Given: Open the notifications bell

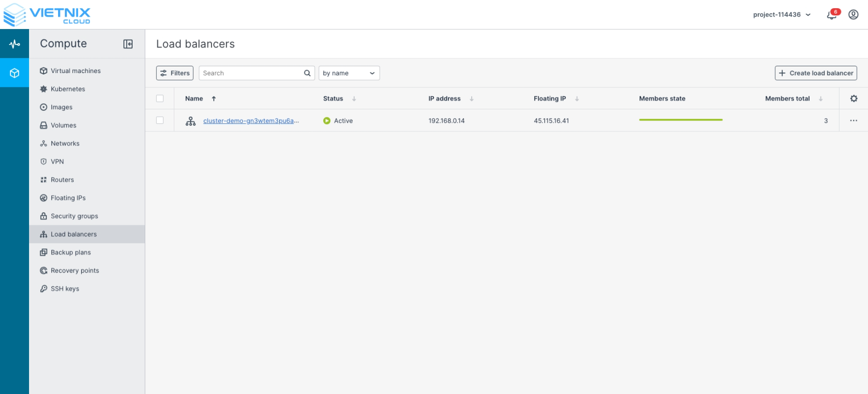Looking at the screenshot, I should (832, 15).
